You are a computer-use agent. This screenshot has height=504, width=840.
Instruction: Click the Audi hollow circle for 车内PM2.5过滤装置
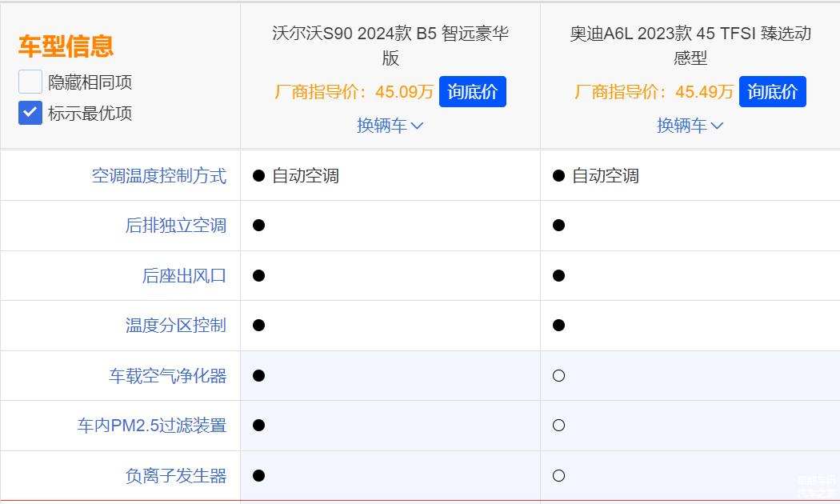click(558, 426)
